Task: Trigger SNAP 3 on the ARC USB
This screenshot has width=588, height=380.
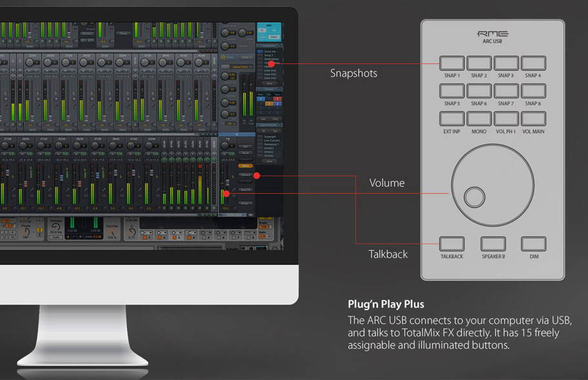Action: 506,63
